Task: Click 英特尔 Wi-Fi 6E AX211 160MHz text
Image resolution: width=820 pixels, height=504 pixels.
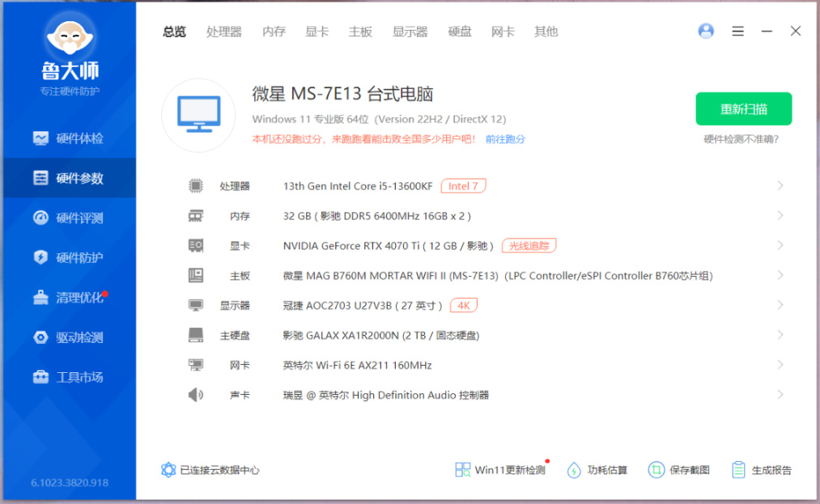Action: (x=357, y=365)
